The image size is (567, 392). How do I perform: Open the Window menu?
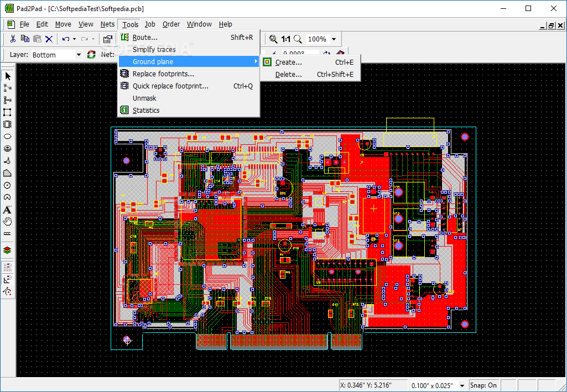[199, 24]
